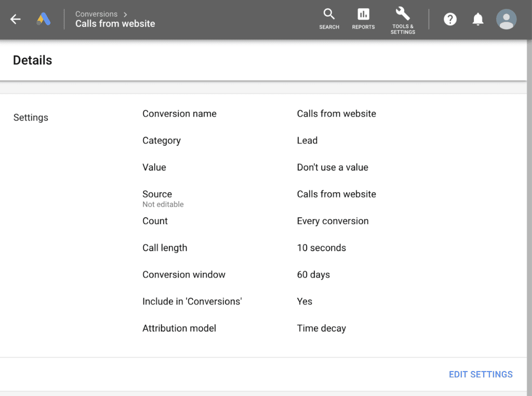The width and height of the screenshot is (532, 396).
Task: Click the breadcrumb chevron after Conversions
Action: [125, 15]
